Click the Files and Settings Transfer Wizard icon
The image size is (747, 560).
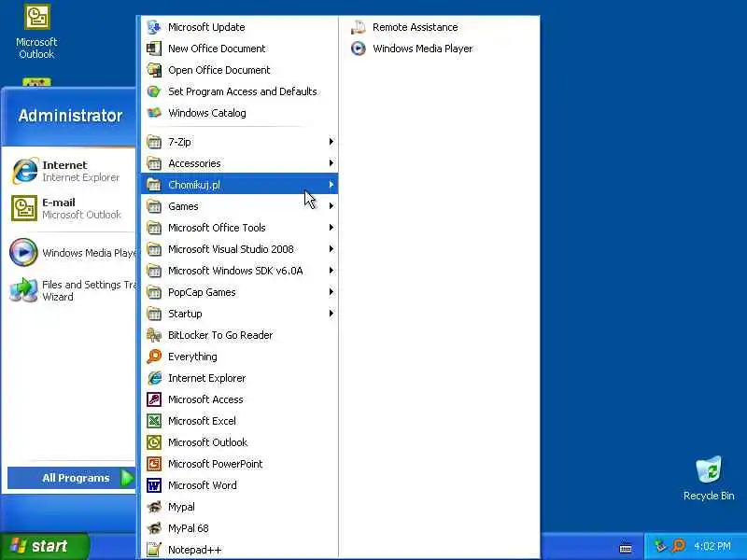[24, 290]
